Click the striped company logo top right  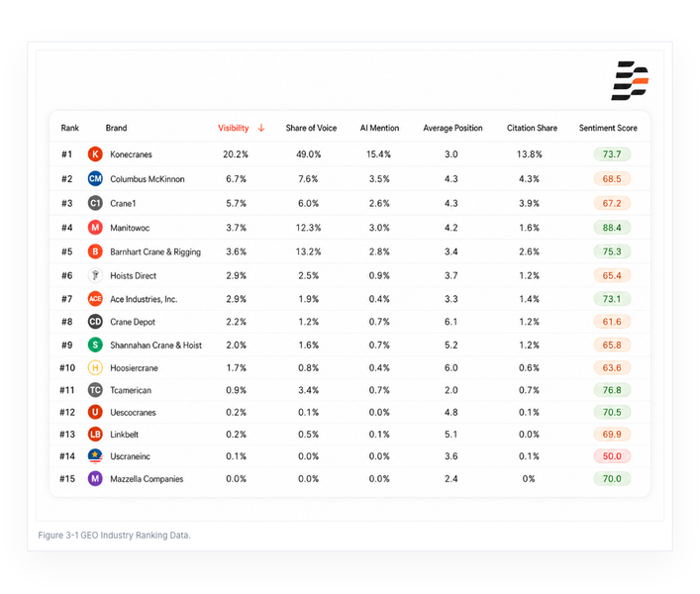(630, 81)
